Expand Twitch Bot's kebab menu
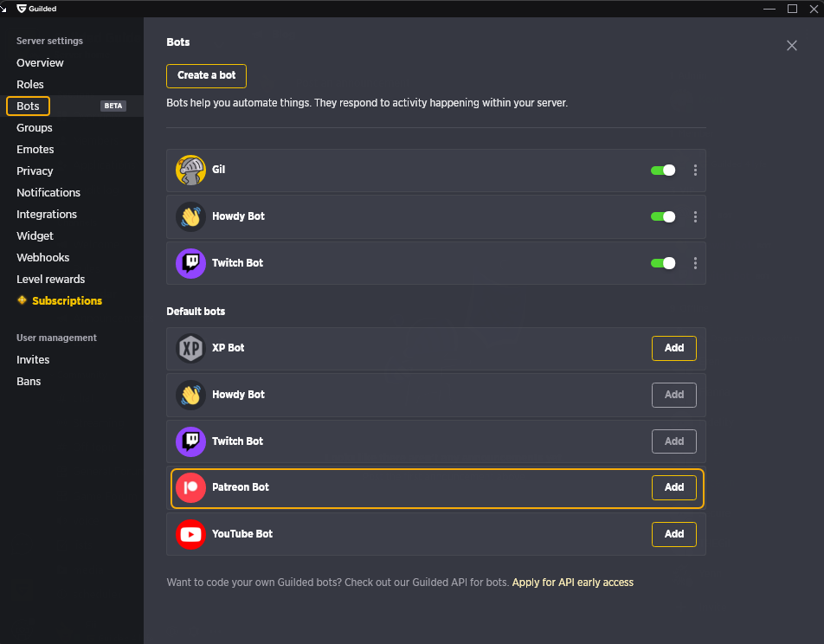The image size is (824, 644). coord(695,263)
